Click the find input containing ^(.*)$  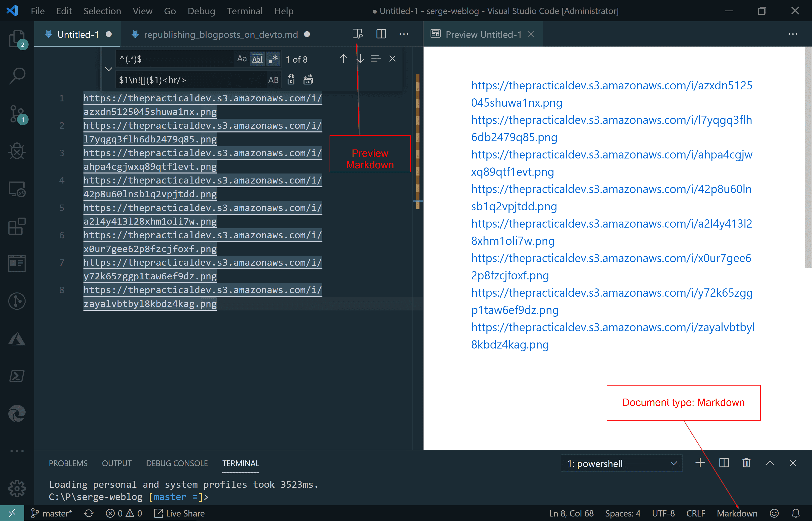[174, 59]
